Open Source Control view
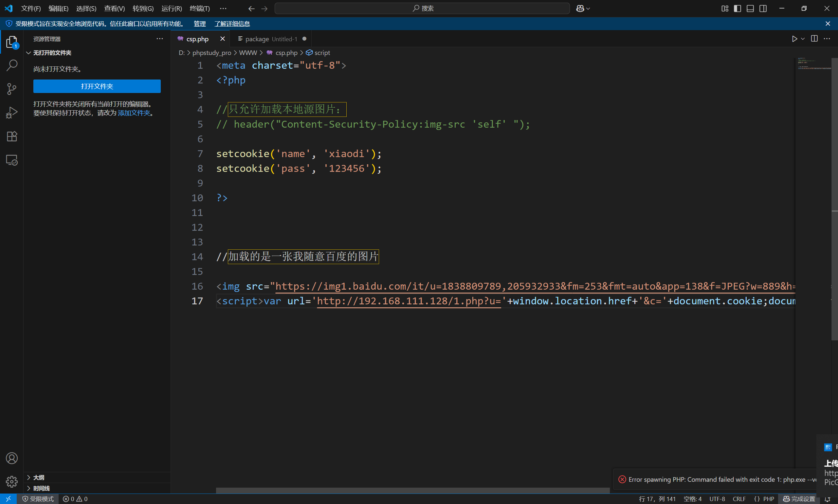The image size is (838, 504). (x=12, y=89)
